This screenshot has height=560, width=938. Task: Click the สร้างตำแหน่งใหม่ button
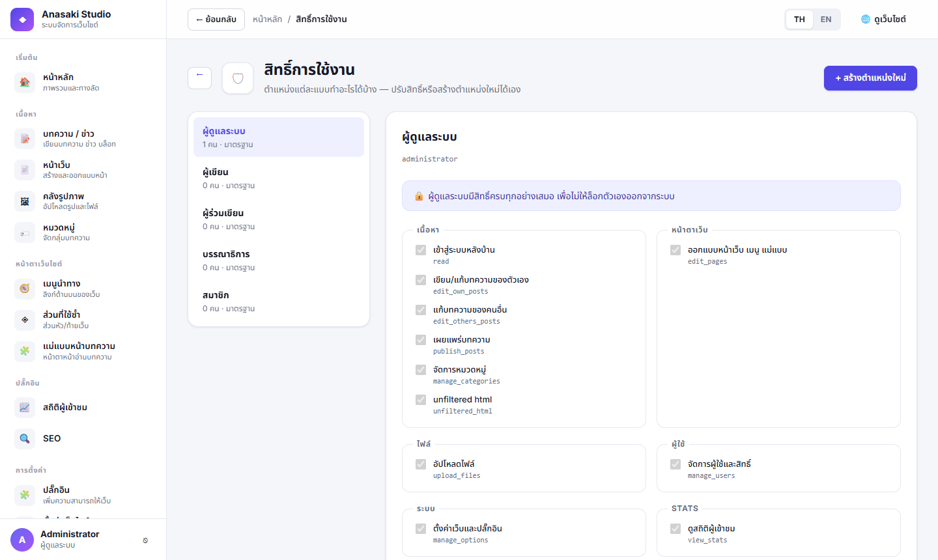pos(870,78)
